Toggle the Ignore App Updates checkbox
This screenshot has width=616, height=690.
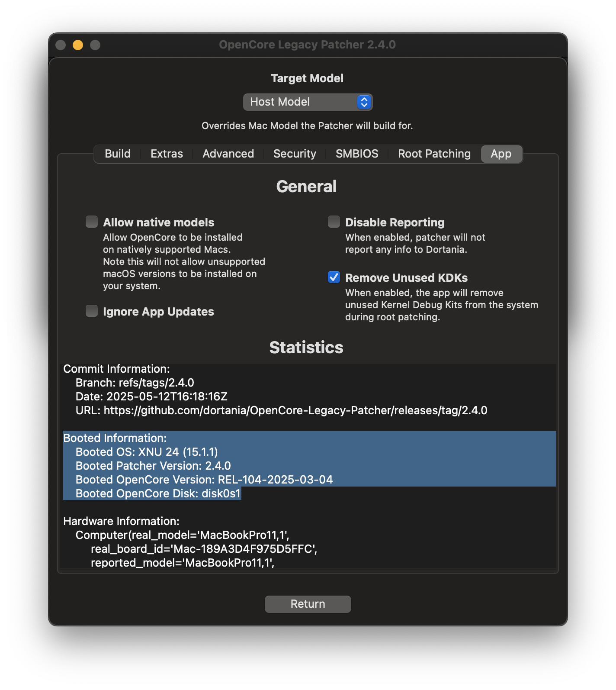click(x=92, y=311)
